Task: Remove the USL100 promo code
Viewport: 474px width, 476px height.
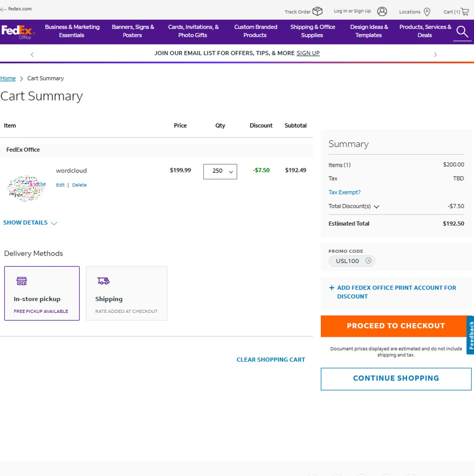Action: [x=368, y=261]
